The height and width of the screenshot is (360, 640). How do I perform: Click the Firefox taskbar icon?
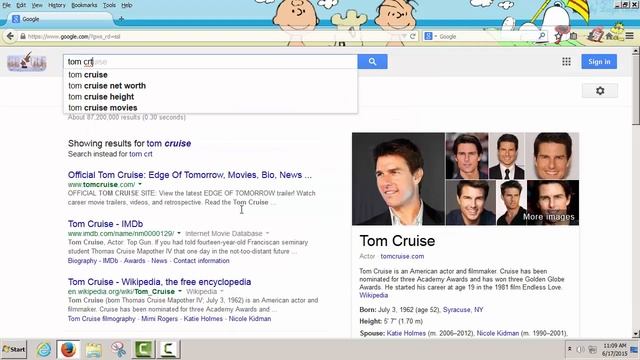tap(68, 349)
